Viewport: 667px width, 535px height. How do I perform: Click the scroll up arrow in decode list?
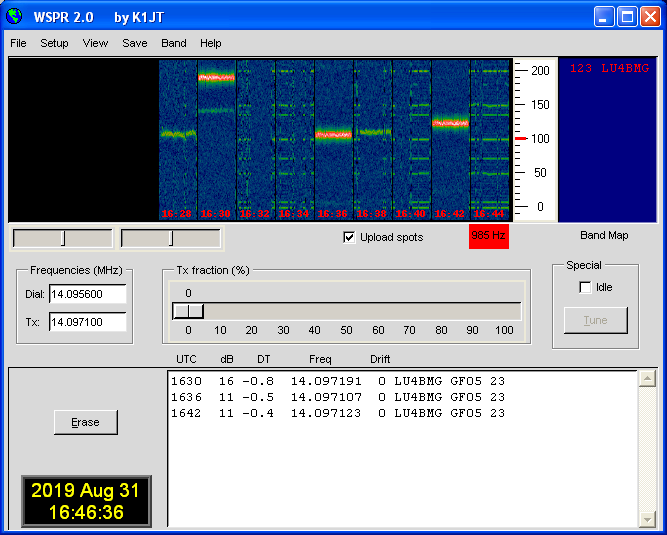[647, 379]
